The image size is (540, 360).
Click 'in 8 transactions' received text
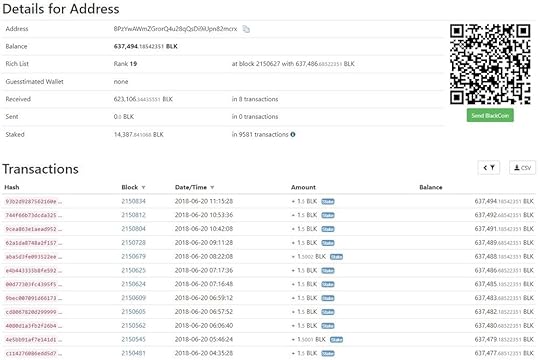click(255, 99)
